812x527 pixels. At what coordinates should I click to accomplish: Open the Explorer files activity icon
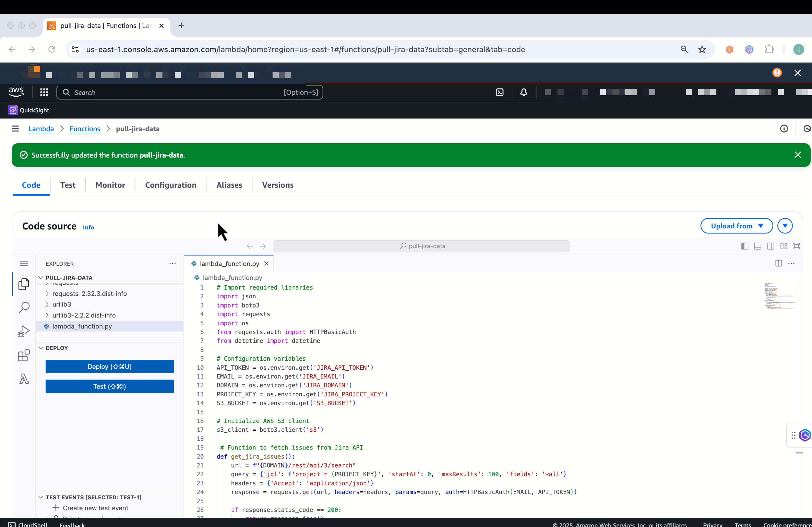(x=24, y=284)
